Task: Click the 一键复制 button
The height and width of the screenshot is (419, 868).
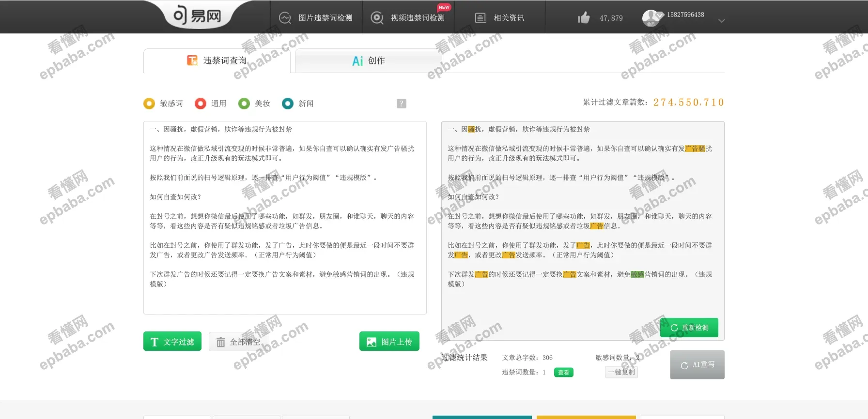Action: (621, 372)
